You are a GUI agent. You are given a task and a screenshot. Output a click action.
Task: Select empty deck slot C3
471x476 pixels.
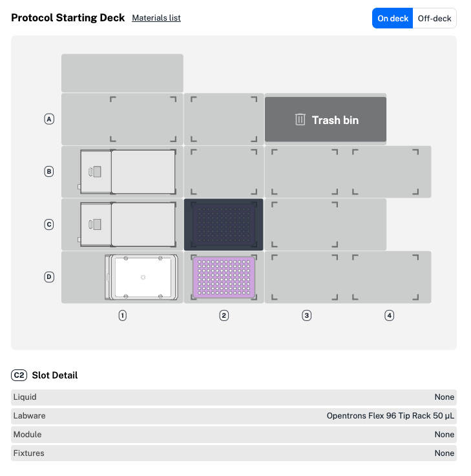click(x=304, y=225)
